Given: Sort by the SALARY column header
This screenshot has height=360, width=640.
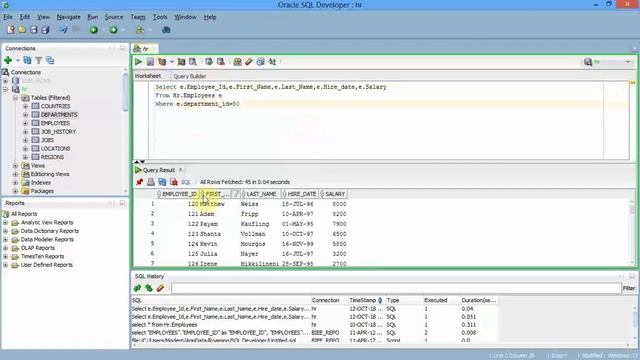Looking at the screenshot, I should click(333, 194).
